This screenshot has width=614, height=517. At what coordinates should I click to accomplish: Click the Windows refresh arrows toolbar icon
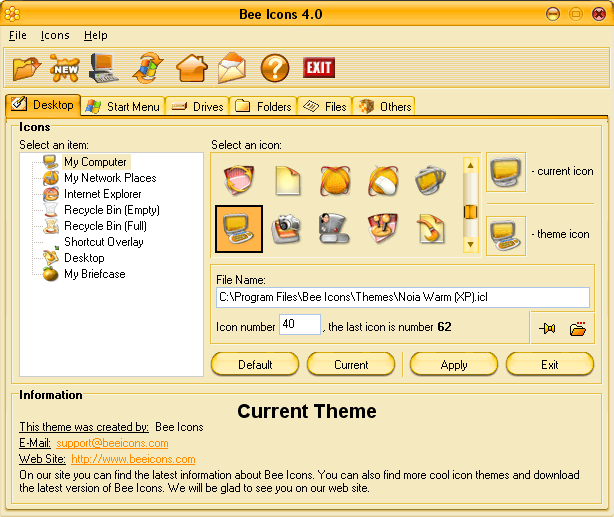pyautogui.click(x=148, y=68)
